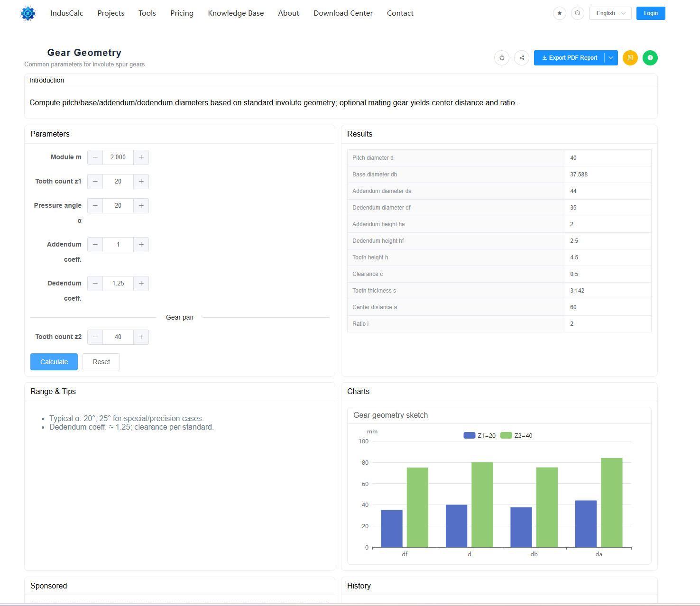700x606 pixels.
Task: Open the search icon in header
Action: tap(578, 13)
